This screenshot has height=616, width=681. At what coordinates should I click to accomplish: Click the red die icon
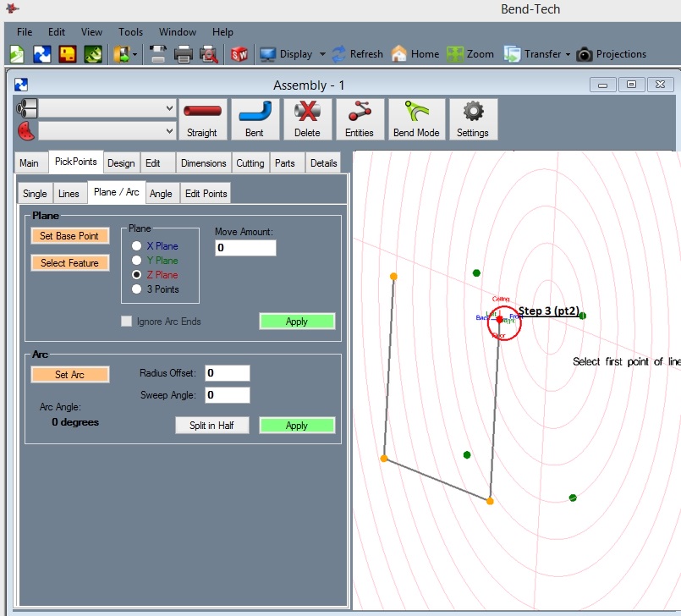26,131
